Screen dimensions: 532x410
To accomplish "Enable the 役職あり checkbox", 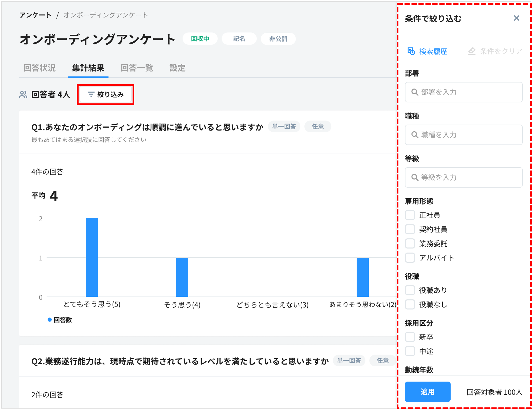I will tap(410, 290).
